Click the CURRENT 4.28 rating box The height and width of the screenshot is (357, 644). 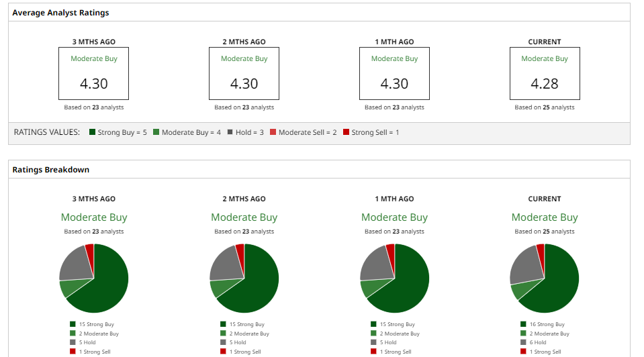[545, 74]
